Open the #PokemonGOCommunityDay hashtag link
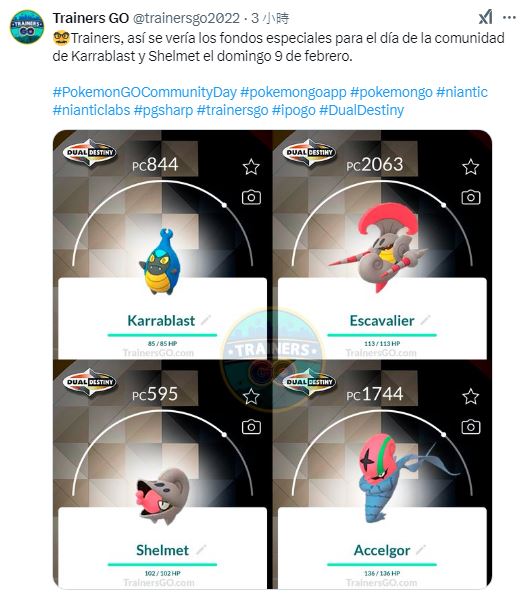The width and height of the screenshot is (523, 599). tap(145, 92)
